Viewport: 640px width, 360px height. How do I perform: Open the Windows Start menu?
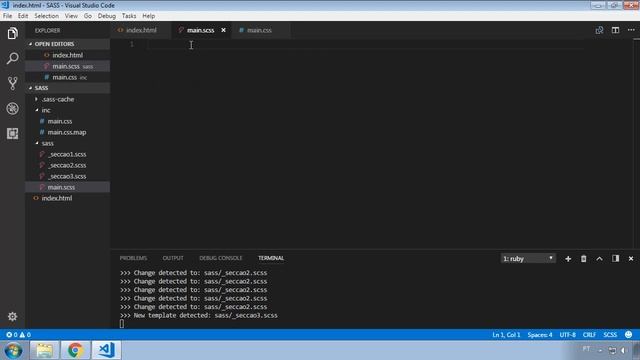(x=13, y=350)
